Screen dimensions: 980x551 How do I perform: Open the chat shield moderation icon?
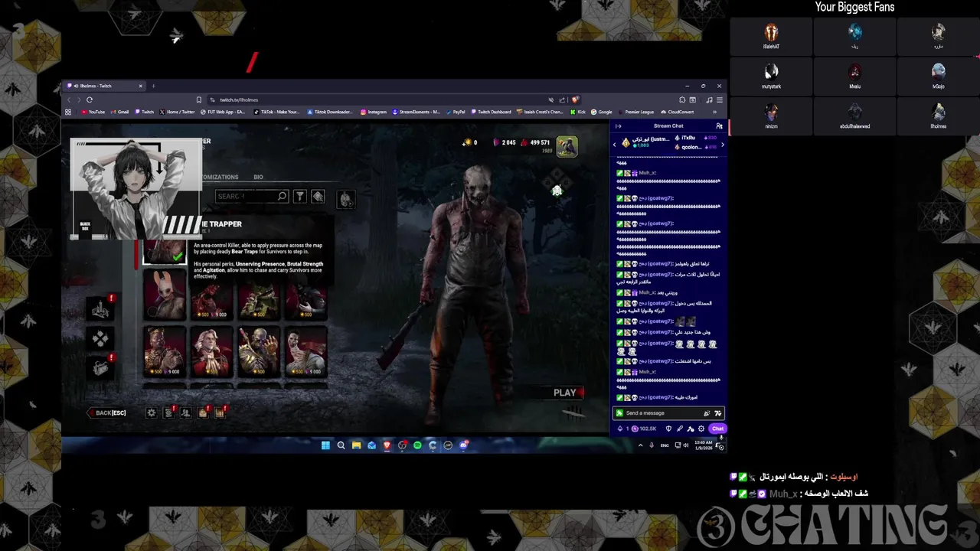pos(668,429)
